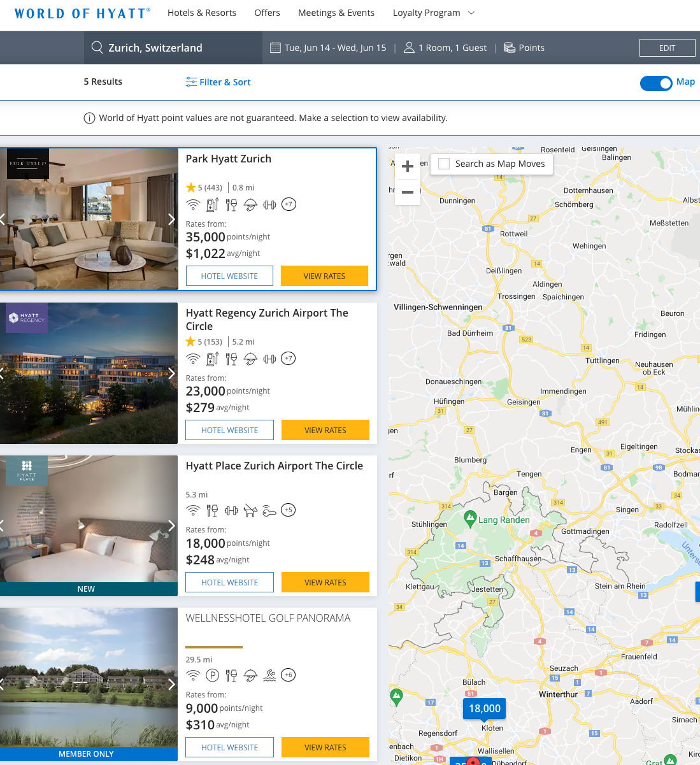Open Hyatt Place Zurich Airport The Circle title

pos(275,466)
